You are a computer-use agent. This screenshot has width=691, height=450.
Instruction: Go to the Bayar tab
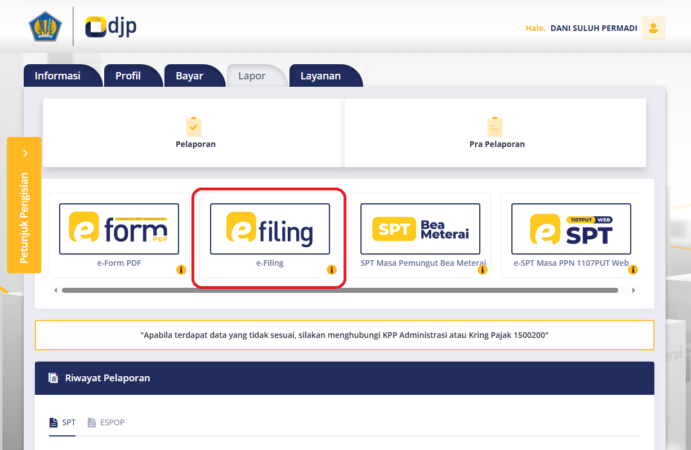189,76
